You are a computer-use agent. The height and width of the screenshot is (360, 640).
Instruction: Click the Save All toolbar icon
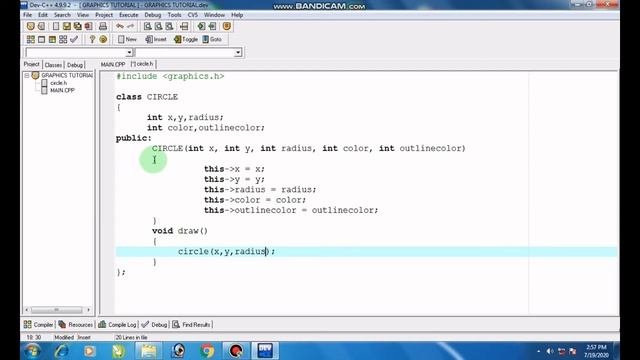pos(77,27)
